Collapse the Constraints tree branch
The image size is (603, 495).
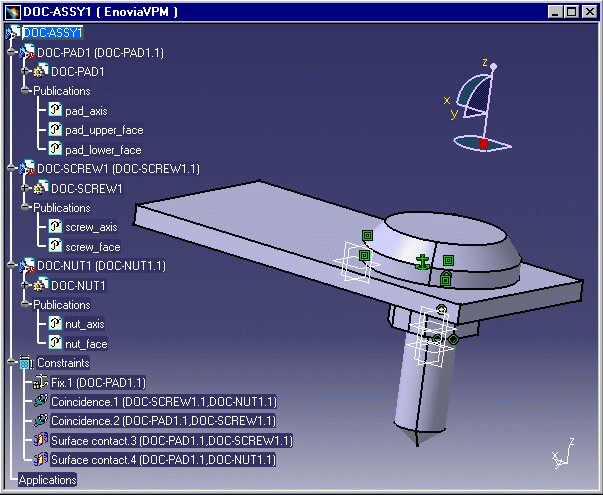(11, 363)
